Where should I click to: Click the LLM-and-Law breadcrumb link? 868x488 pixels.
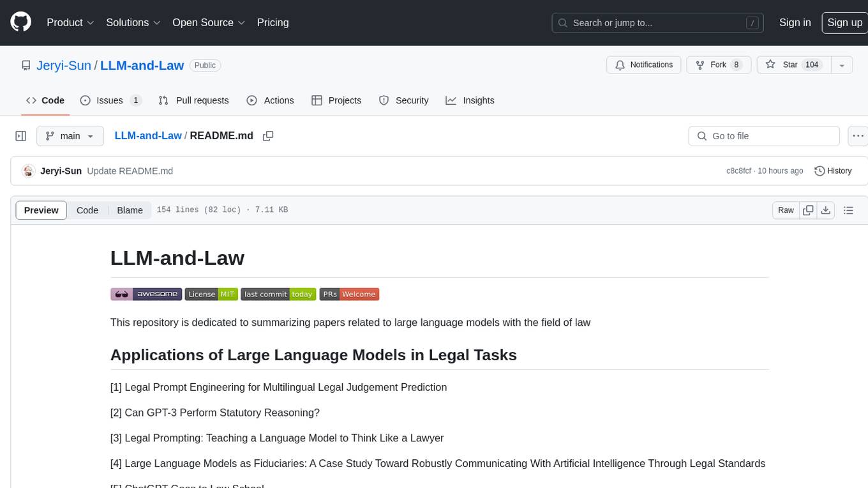[x=148, y=136]
